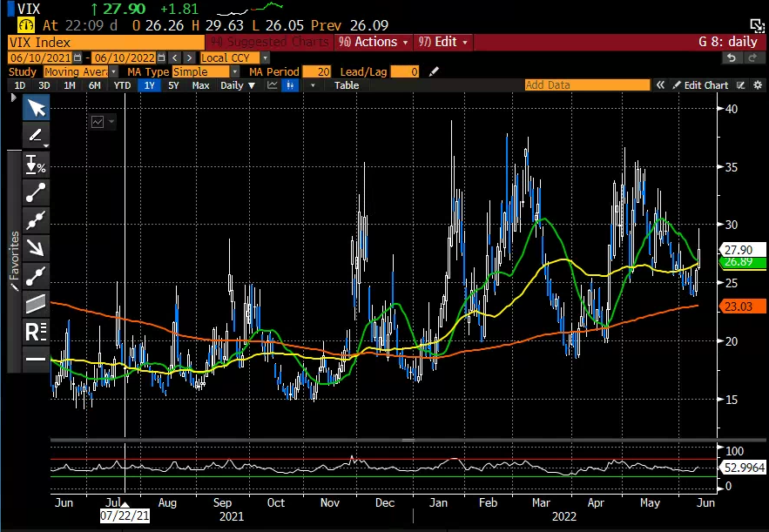
Task: Select the line segment tool below the arrow tool
Action: [36, 276]
